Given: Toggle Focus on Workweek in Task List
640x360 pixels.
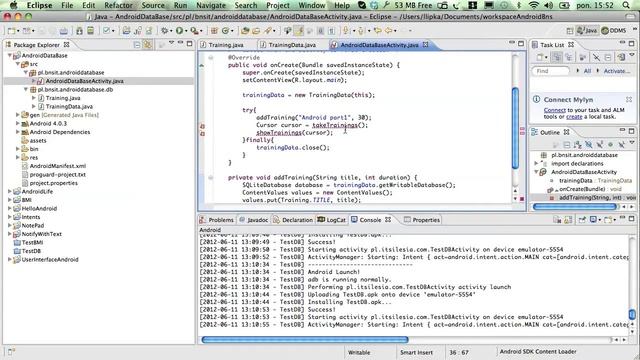Looking at the screenshot, I should click(582, 58).
